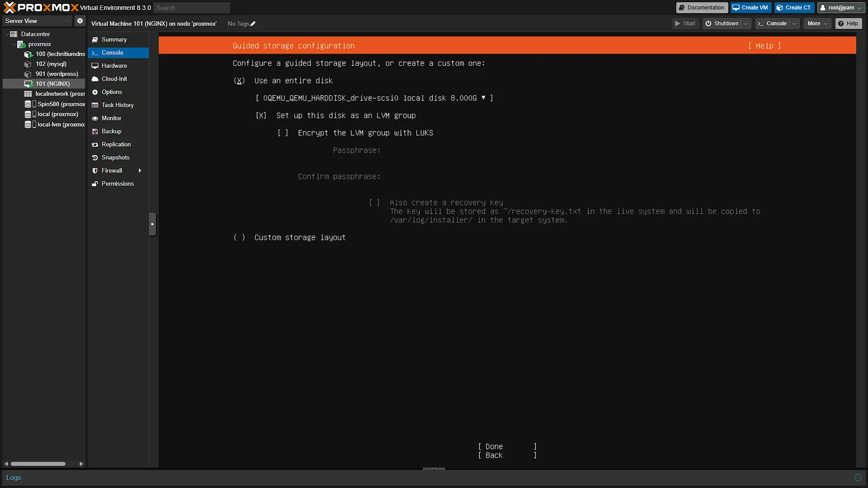Click the installer Help button
The image size is (868, 488).
tap(764, 46)
